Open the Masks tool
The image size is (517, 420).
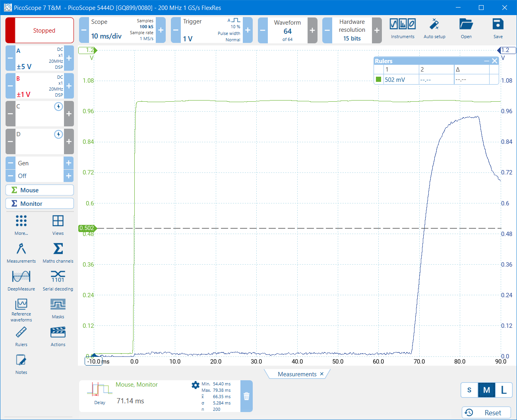coord(58,308)
